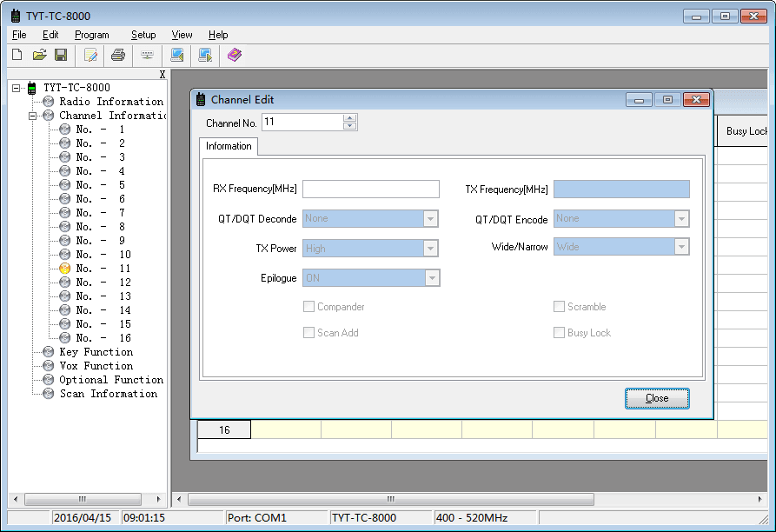This screenshot has height=532, width=776.
Task: Open the Program menu
Action: (x=91, y=35)
